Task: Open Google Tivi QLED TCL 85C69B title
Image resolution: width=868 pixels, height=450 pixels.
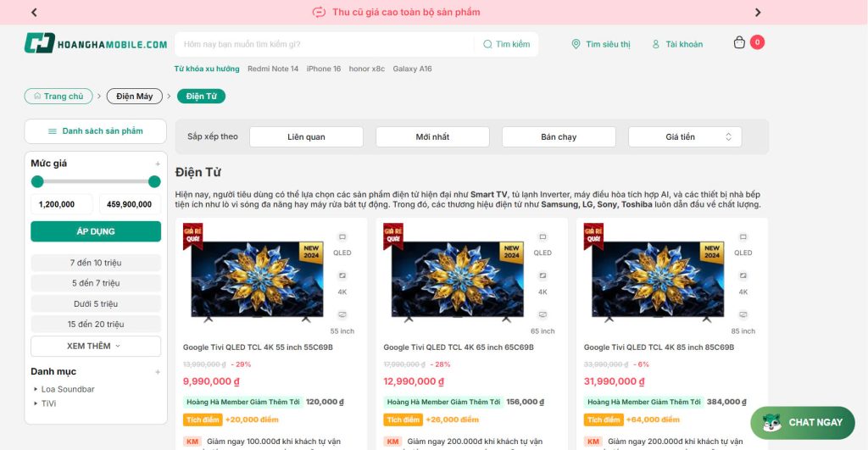Action: [x=659, y=347]
